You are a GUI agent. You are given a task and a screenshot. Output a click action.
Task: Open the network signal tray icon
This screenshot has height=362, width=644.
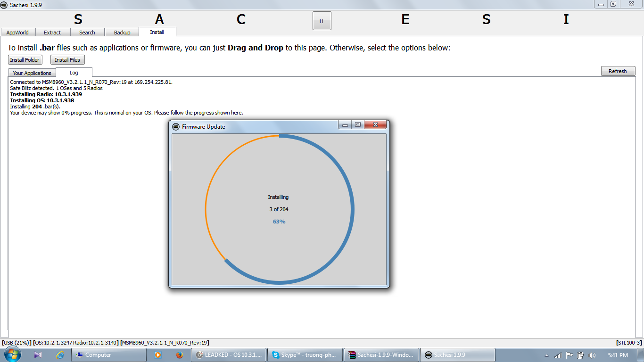pyautogui.click(x=558, y=355)
